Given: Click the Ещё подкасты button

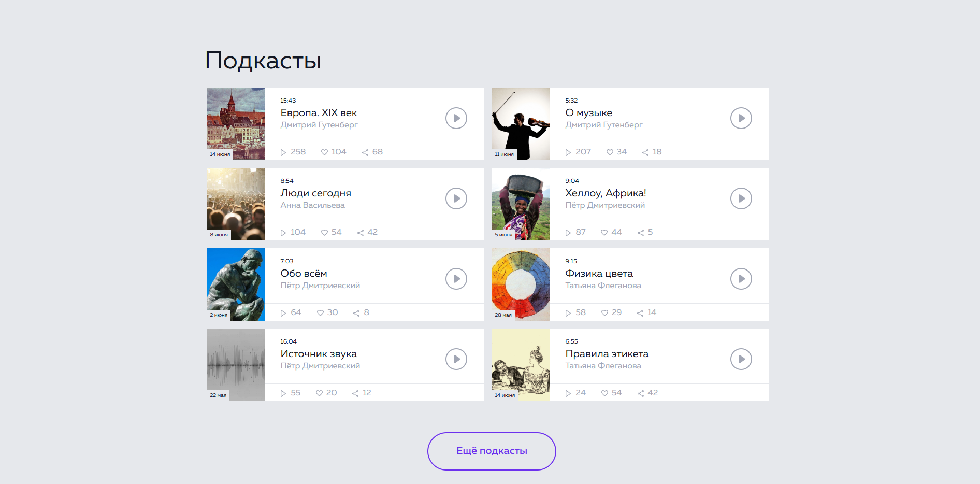Looking at the screenshot, I should pyautogui.click(x=492, y=451).
